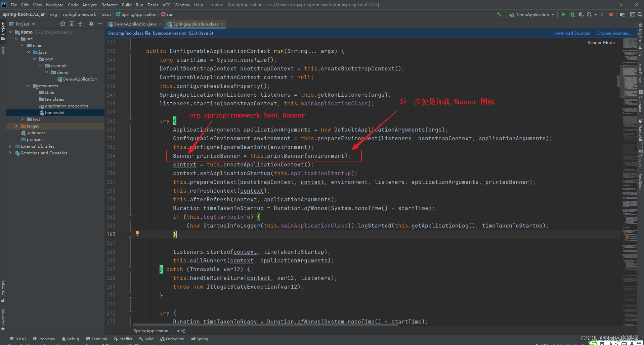Viewport: 644px width, 345px height.
Task: Toggle the PlantUML side panel
Action: pyautogui.click(x=640, y=131)
